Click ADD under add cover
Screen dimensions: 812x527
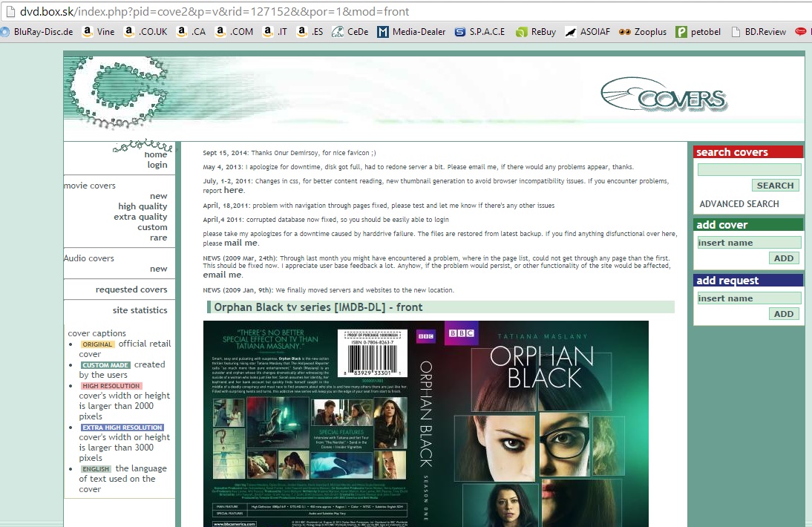[x=784, y=258]
